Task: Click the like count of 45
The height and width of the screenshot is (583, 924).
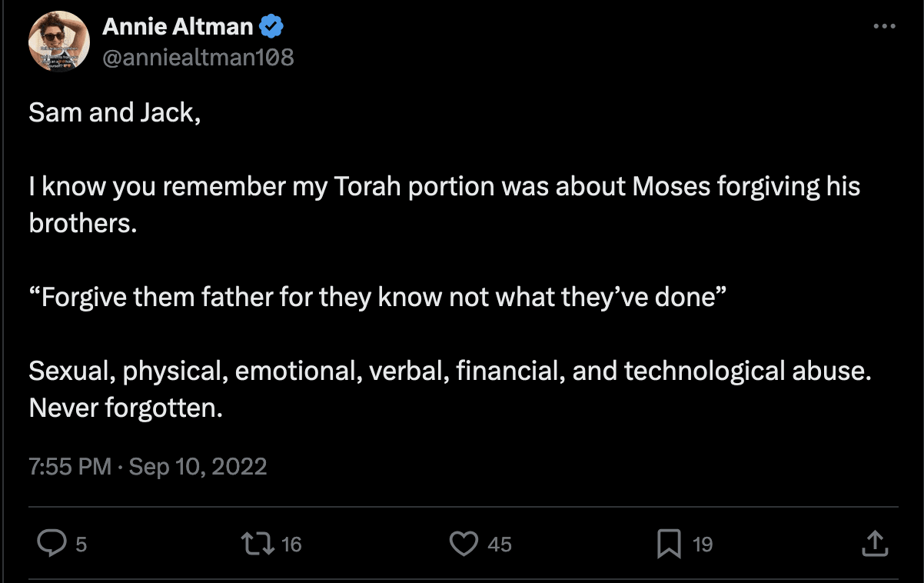Action: coord(500,545)
